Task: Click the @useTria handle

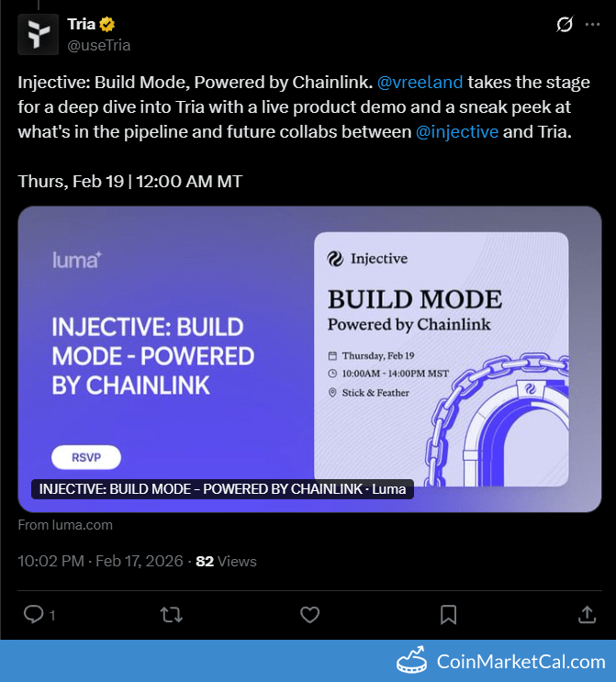Action: (98, 43)
